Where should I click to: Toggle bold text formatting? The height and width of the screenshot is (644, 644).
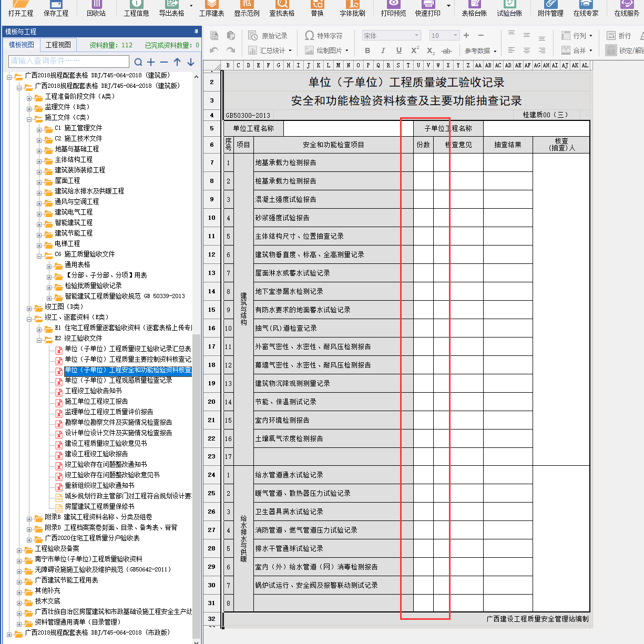(367, 50)
